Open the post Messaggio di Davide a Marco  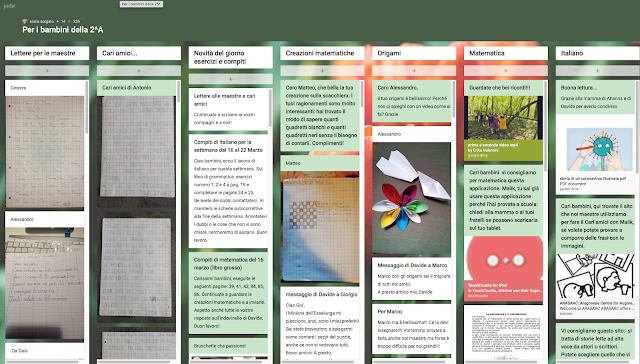[x=411, y=279]
